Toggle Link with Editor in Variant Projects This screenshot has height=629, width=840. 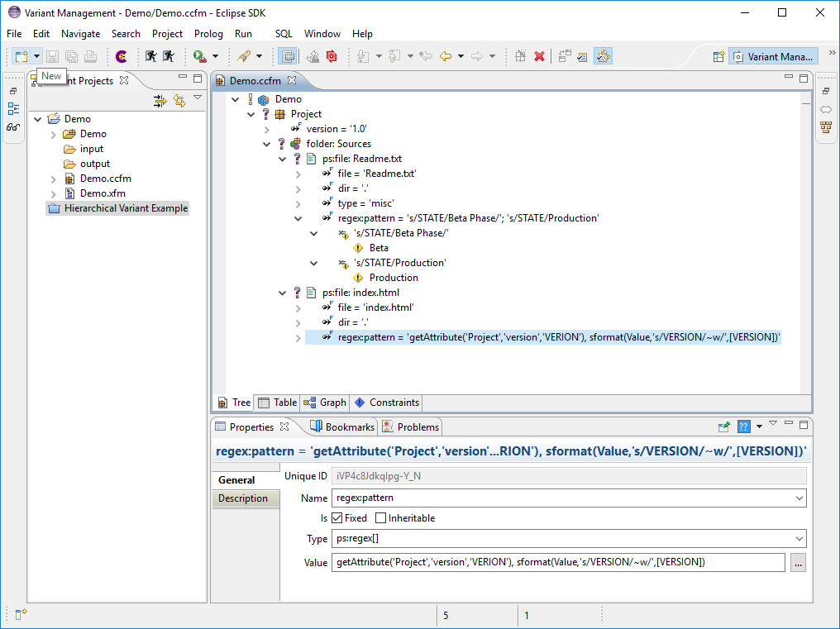179,101
